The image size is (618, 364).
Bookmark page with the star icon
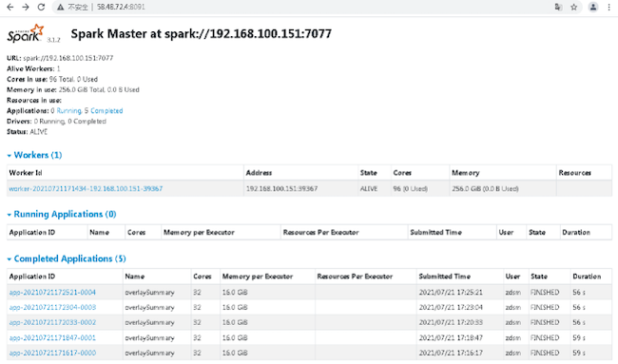pos(574,7)
